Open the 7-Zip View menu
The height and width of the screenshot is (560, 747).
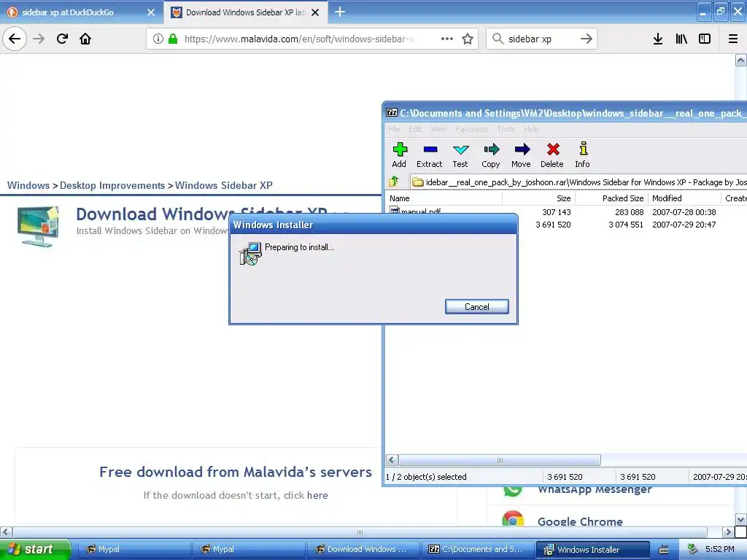[438, 129]
